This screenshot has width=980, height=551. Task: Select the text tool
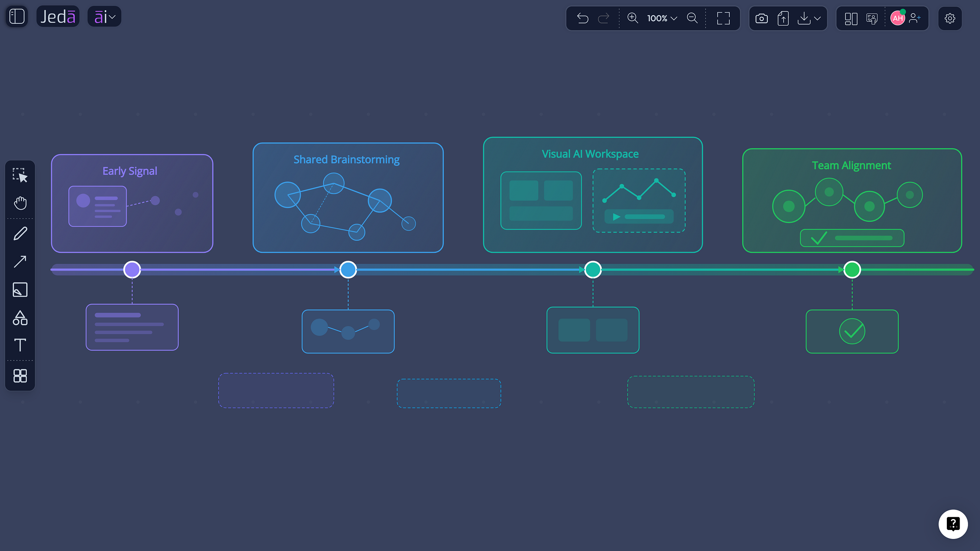pyautogui.click(x=20, y=345)
